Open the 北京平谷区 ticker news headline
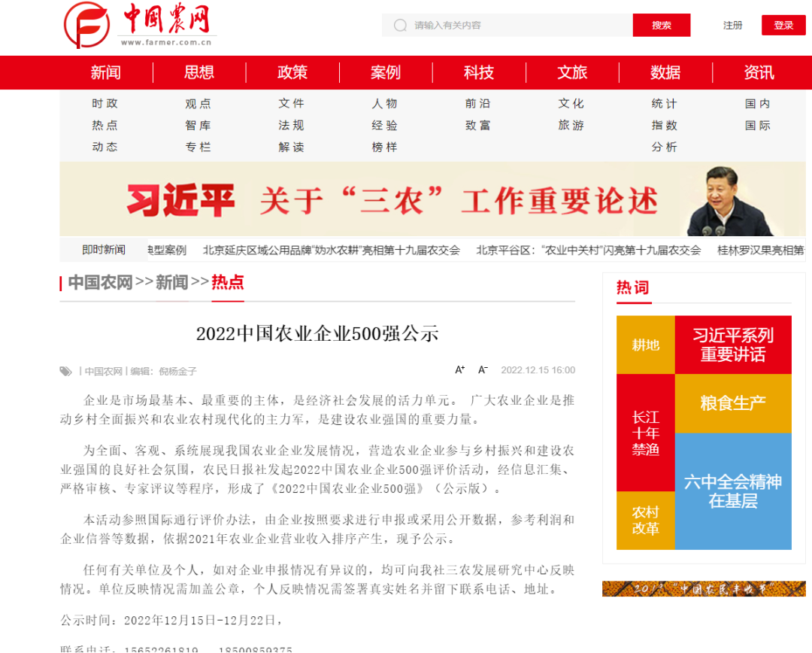This screenshot has height=653, width=812. pos(588,251)
